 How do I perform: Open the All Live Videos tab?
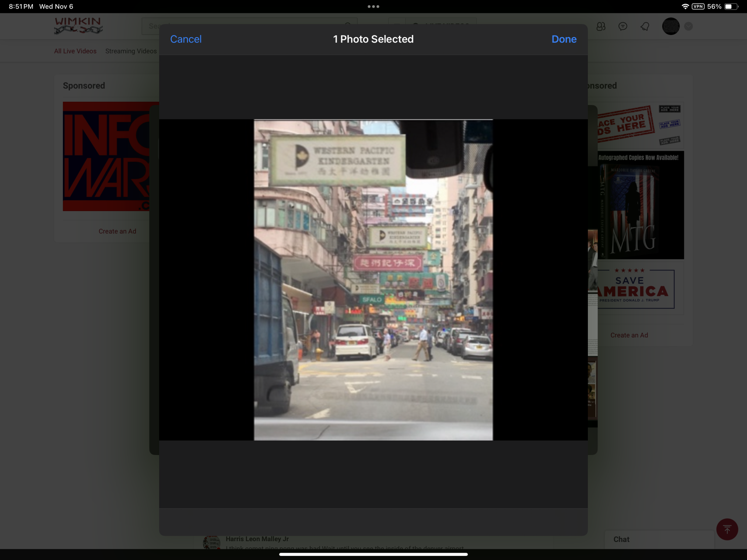75,51
